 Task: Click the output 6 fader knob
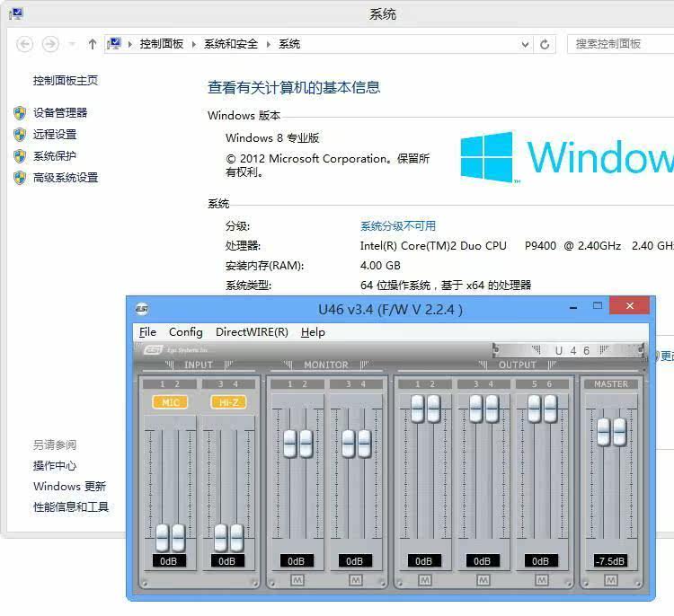pos(550,409)
